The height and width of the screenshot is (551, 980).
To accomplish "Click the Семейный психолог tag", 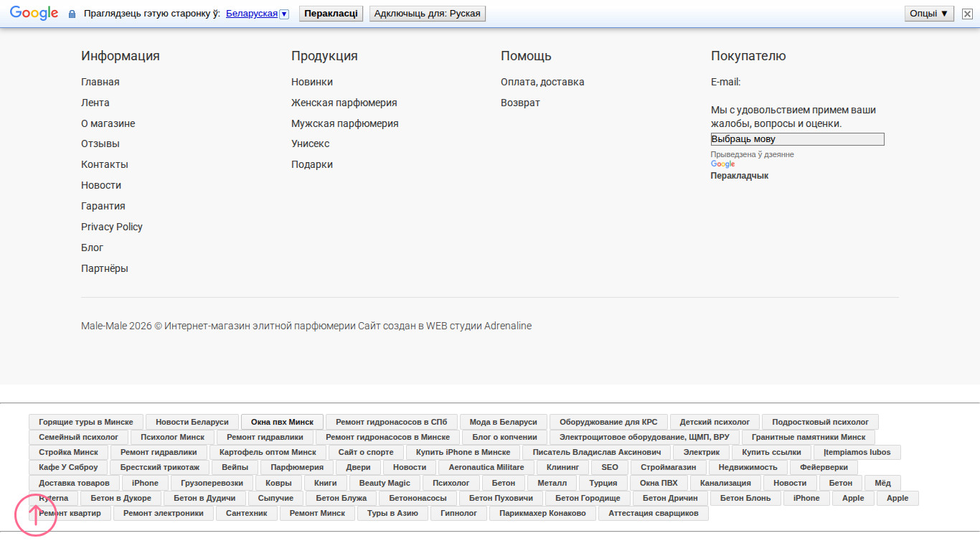I will pyautogui.click(x=79, y=437).
